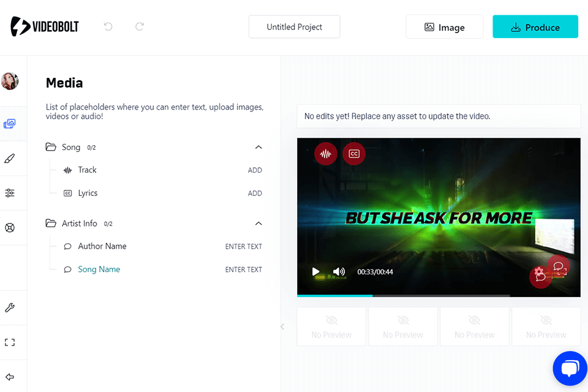Click the waveform icon beside Track
Viewport: 588px width, 392px height.
point(67,170)
